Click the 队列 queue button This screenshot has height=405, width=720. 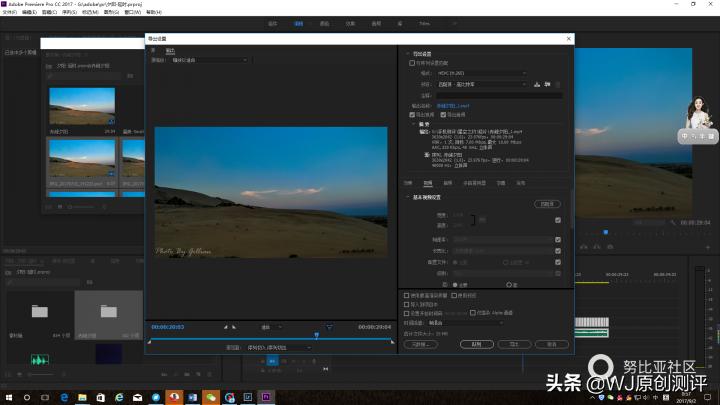pos(476,343)
